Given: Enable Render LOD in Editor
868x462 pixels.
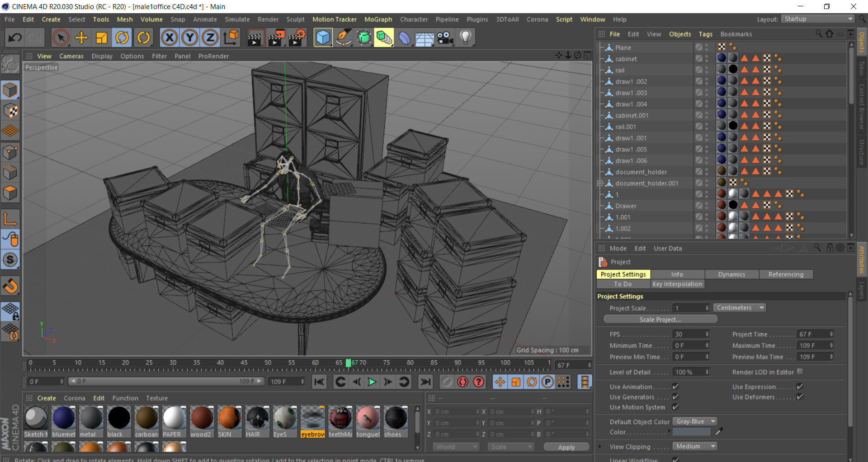Looking at the screenshot, I should click(x=800, y=372).
